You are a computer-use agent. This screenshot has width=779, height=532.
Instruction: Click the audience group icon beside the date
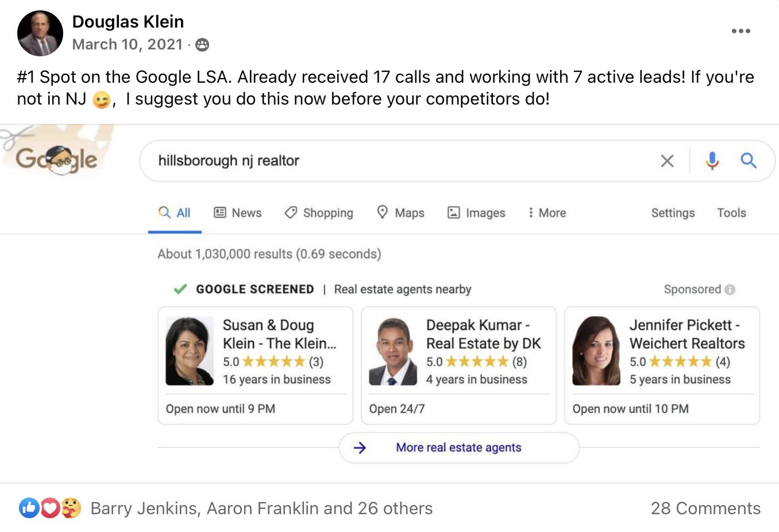[202, 45]
